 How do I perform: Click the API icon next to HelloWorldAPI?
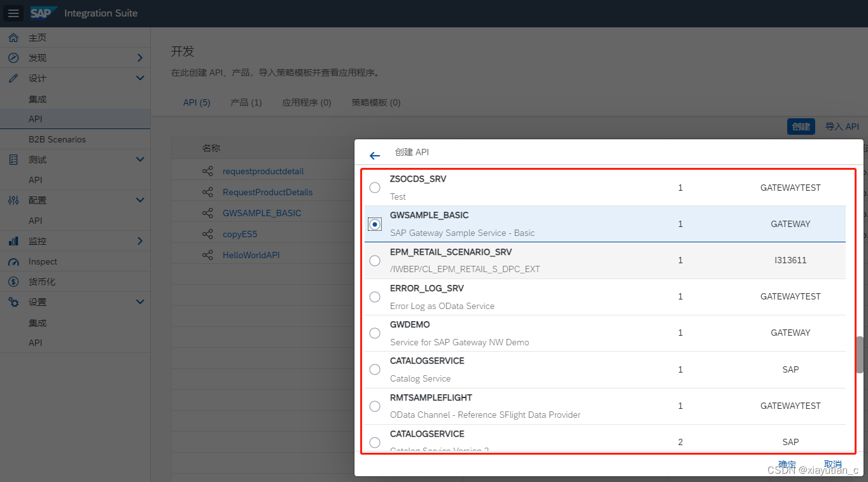207,255
